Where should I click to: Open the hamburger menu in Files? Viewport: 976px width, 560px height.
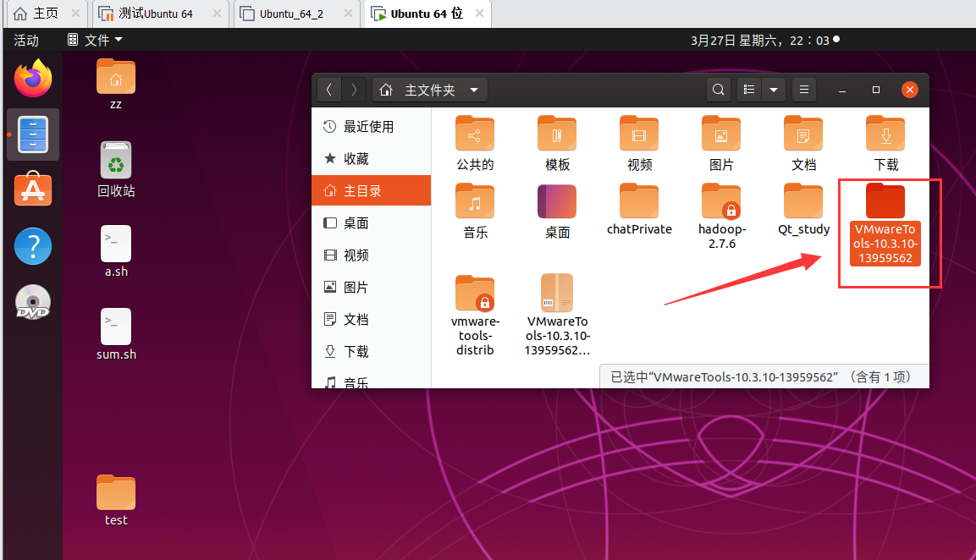pos(804,91)
